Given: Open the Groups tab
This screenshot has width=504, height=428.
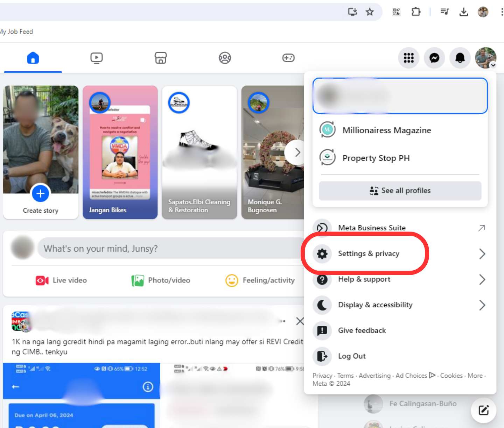Looking at the screenshot, I should (x=225, y=58).
